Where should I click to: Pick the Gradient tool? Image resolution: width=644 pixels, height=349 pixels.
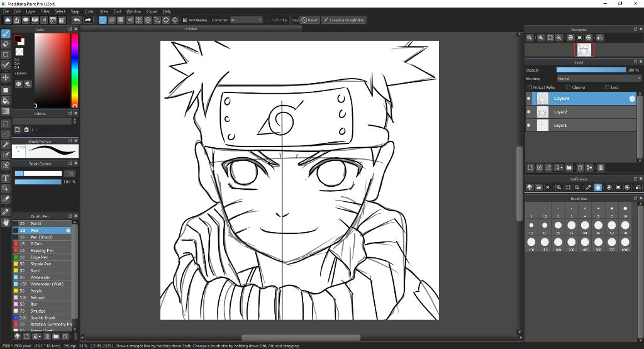[x=6, y=111]
